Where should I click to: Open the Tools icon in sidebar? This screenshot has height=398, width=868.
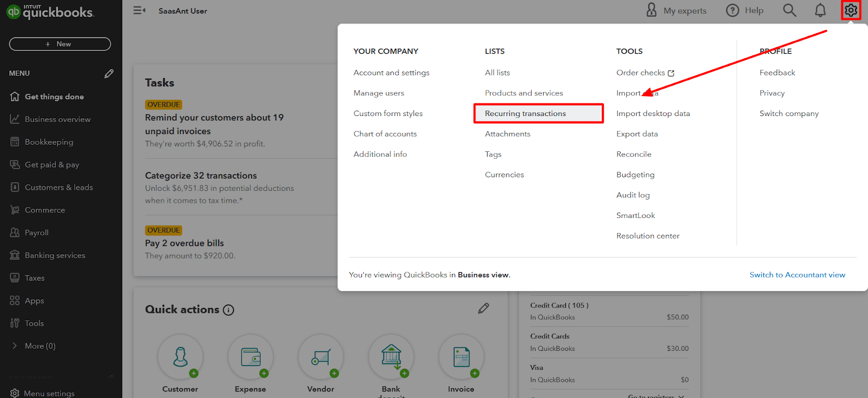15,323
